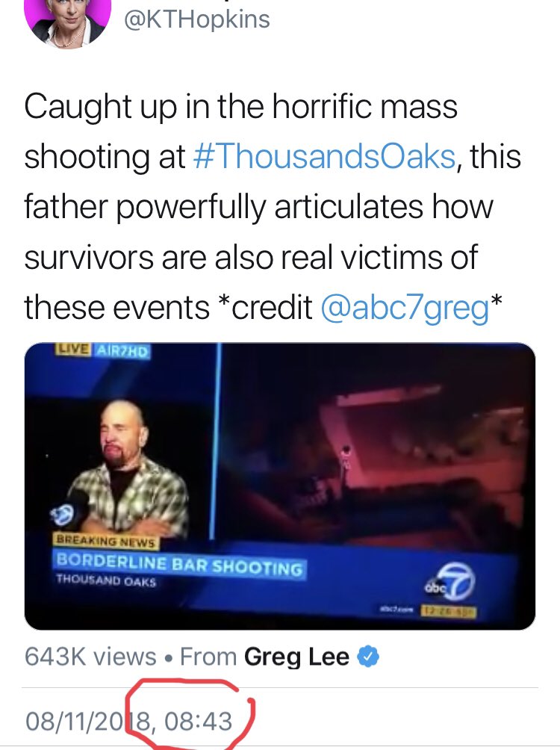This screenshot has height=750, width=560.
Task: Open the #ThousandsOaks hashtag
Action: 324,156
